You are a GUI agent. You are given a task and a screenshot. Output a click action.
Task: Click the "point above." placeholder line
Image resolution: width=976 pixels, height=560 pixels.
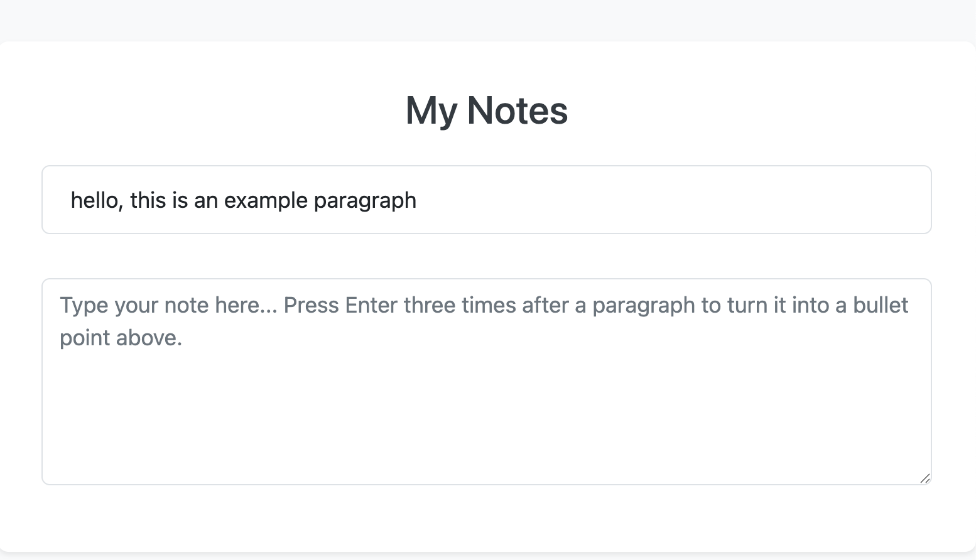(121, 338)
